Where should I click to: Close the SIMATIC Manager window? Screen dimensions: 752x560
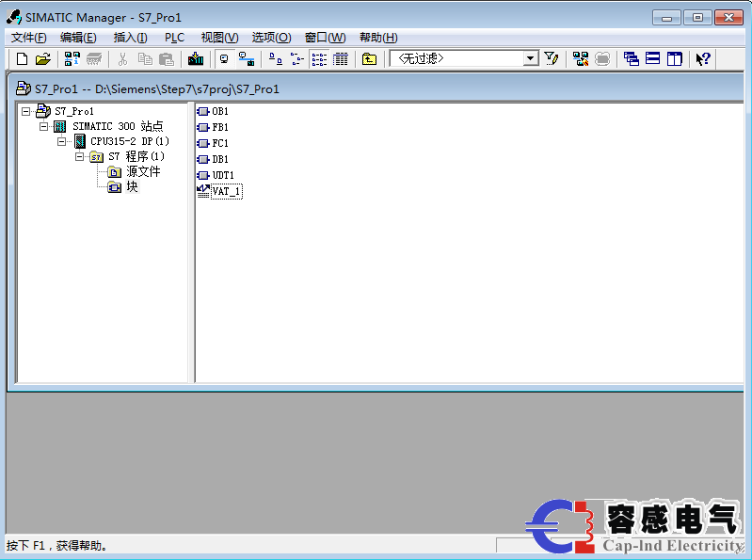click(728, 18)
